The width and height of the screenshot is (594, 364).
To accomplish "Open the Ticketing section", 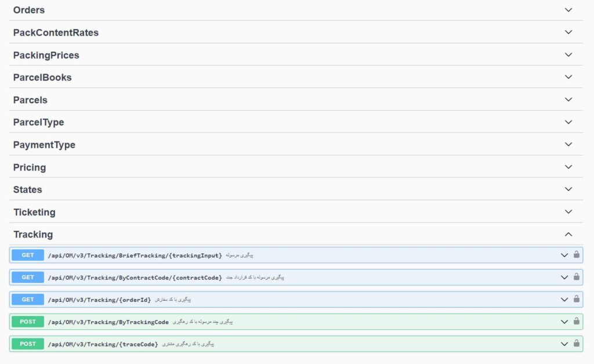I will point(34,212).
